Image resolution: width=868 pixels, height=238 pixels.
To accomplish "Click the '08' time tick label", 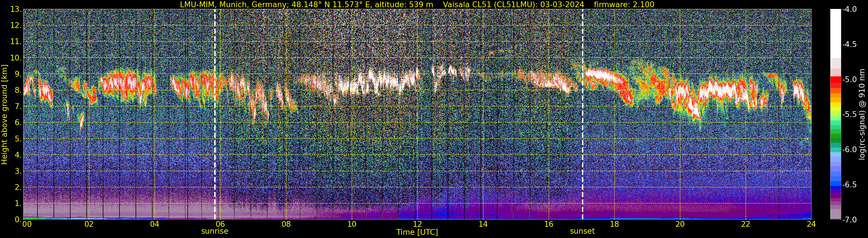I will tap(286, 224).
